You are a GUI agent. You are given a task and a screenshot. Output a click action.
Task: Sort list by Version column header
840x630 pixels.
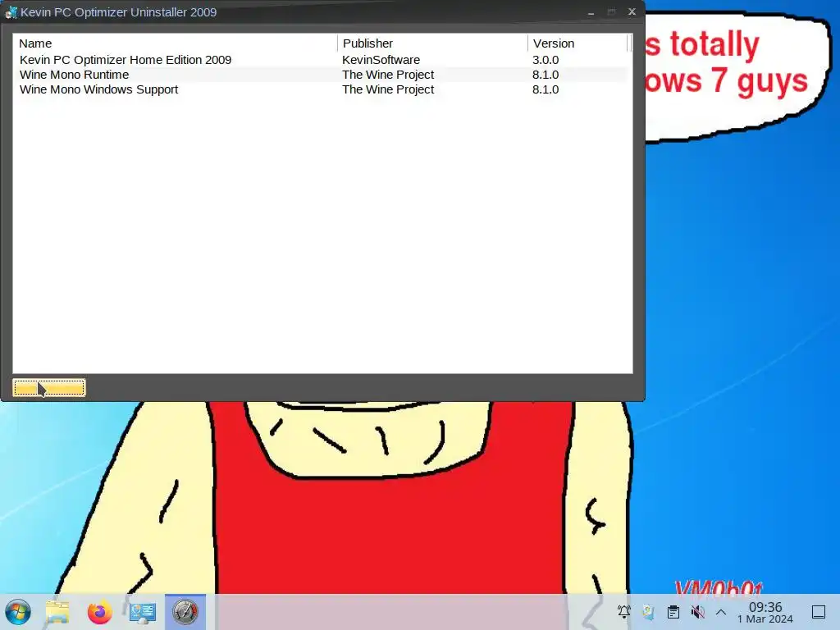[x=577, y=43]
